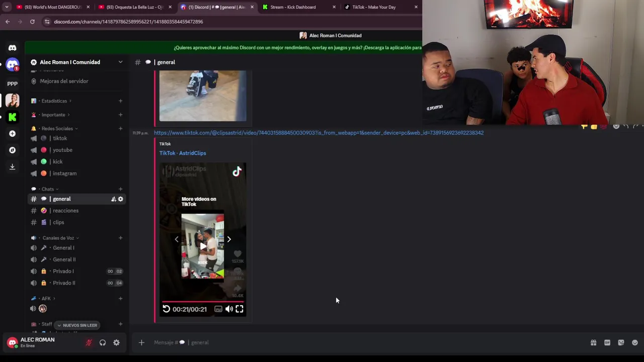Open the Discover servers compass icon
The image size is (644, 362).
coord(13,150)
